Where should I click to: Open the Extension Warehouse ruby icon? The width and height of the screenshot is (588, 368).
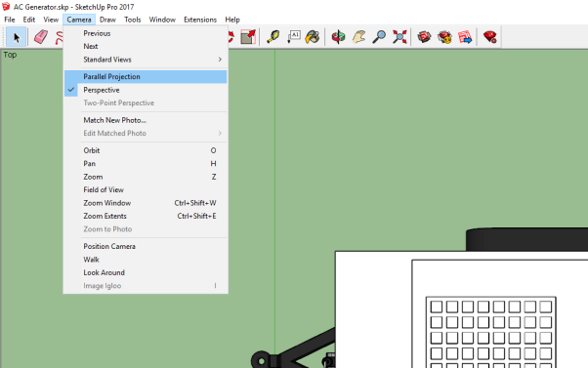489,37
